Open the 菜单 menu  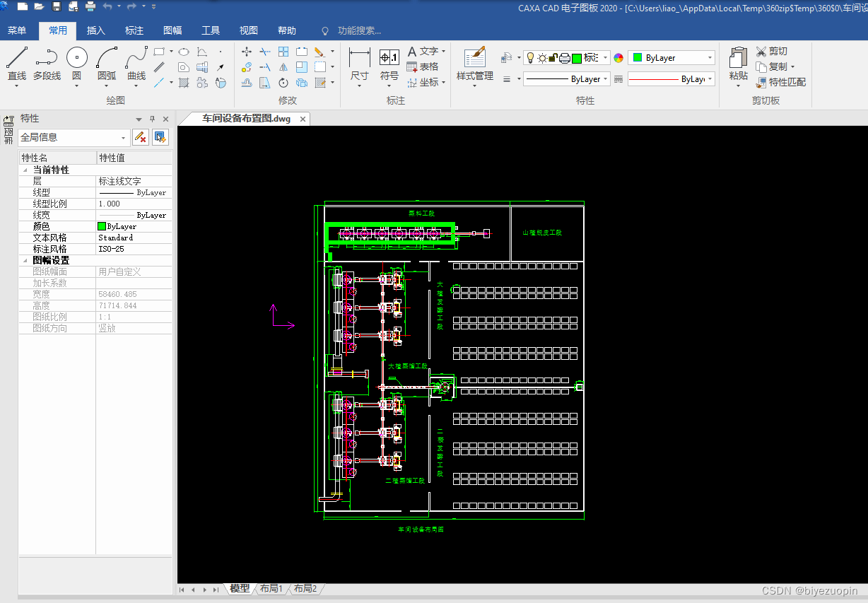pos(16,30)
